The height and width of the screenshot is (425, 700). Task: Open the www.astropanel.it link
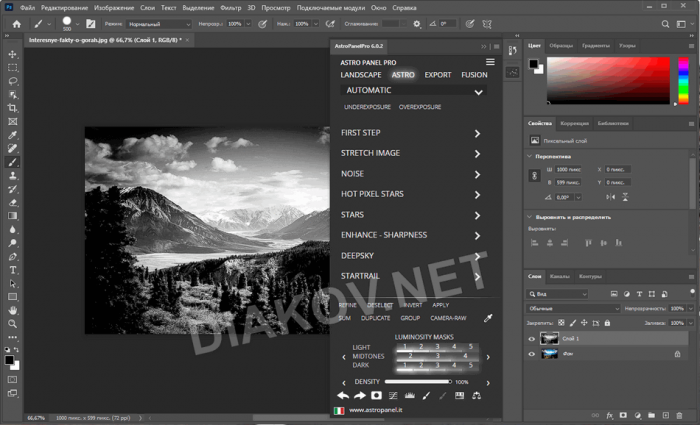(x=375, y=411)
